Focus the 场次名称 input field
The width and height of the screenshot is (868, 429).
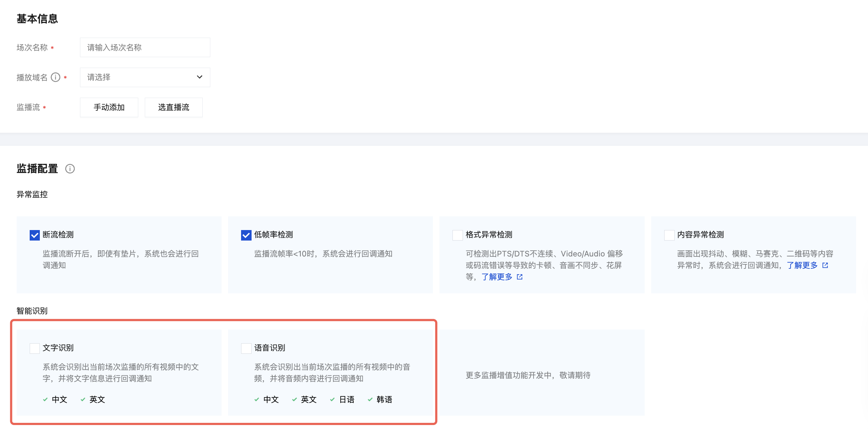[x=145, y=47]
